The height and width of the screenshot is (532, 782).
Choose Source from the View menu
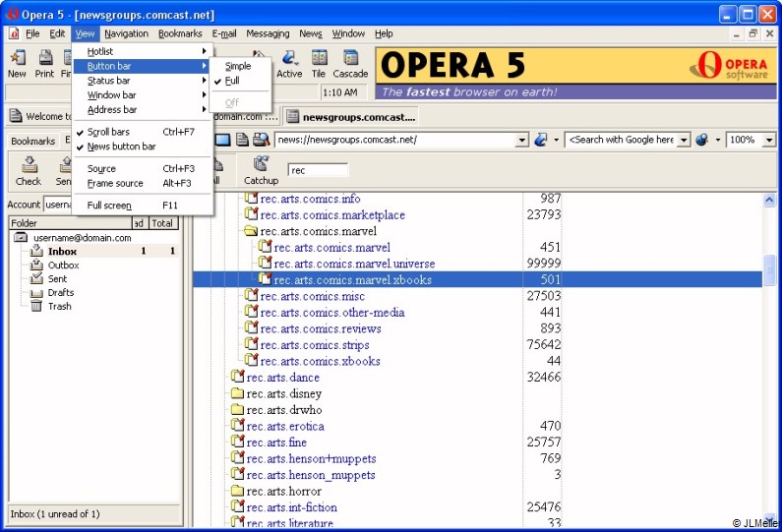pyautogui.click(x=144, y=168)
